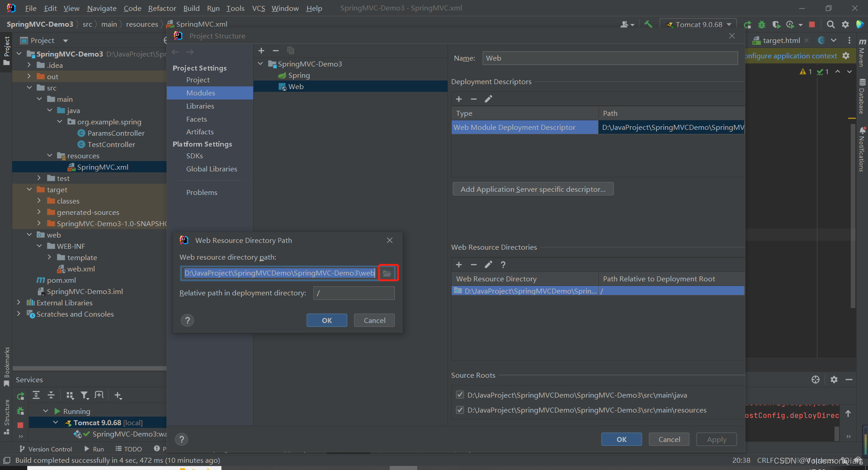Viewport: 868px width, 470px height.
Task: Click the web resource directory path field
Action: pos(279,273)
